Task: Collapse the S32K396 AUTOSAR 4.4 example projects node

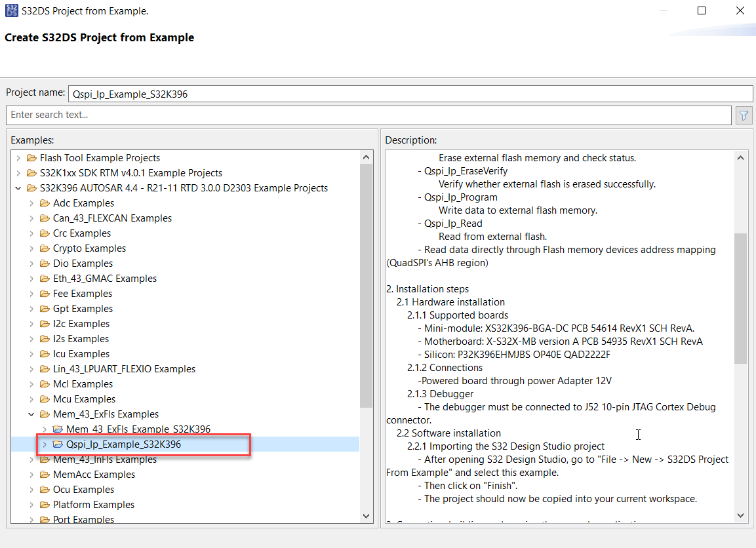Action: (x=18, y=187)
